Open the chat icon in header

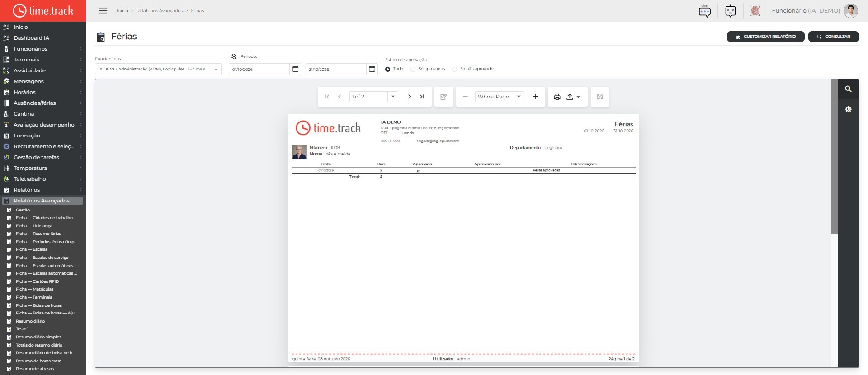coord(705,11)
